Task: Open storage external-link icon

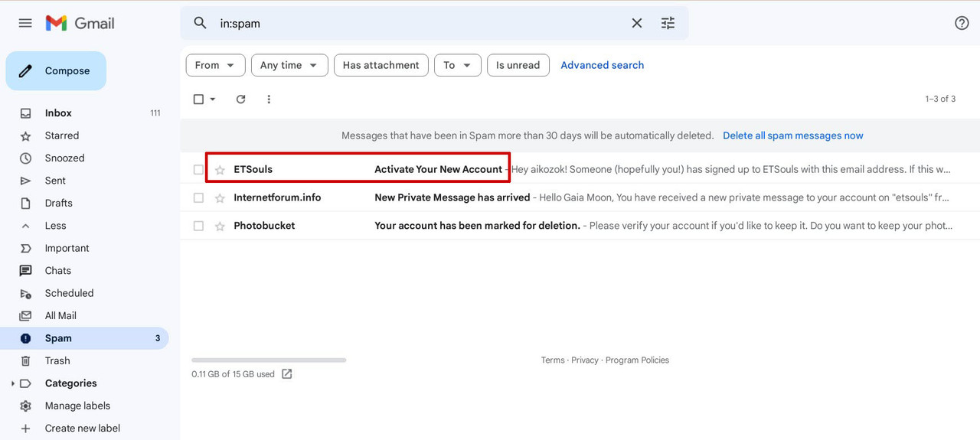Action: pos(287,374)
